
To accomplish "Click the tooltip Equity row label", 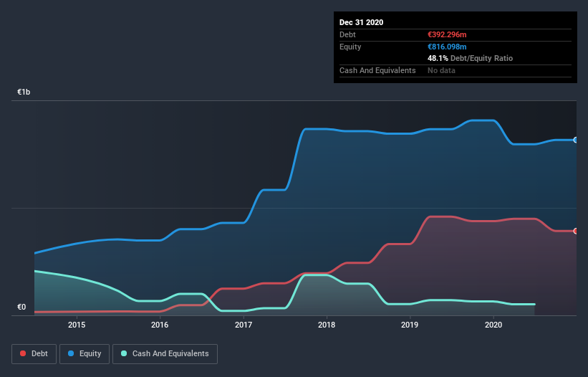I will click(x=350, y=47).
